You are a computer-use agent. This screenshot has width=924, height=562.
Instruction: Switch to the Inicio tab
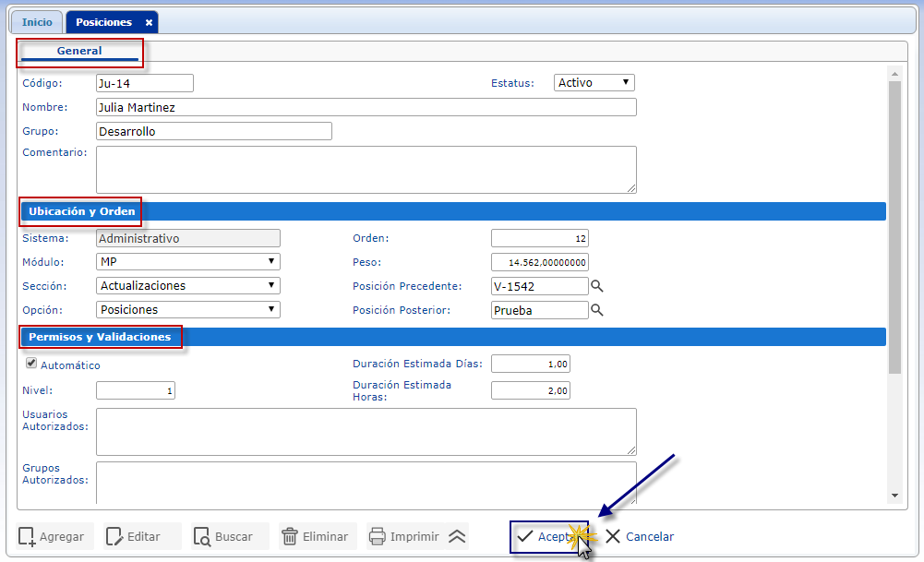[x=37, y=22]
